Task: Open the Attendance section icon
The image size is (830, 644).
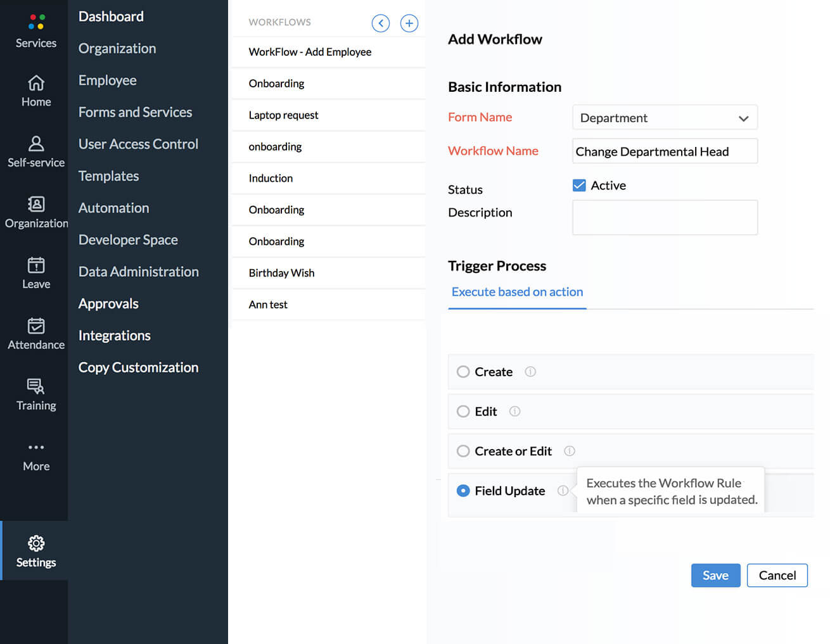Action: [36, 326]
